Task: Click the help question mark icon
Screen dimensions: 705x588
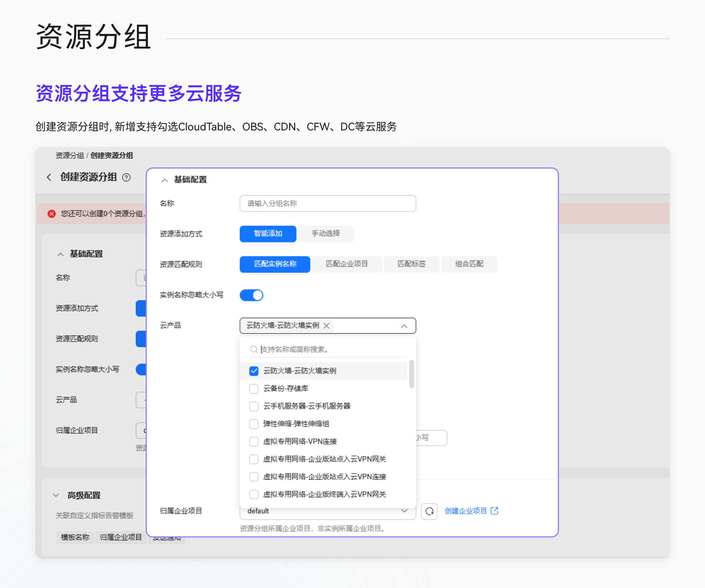Action: coord(126,177)
